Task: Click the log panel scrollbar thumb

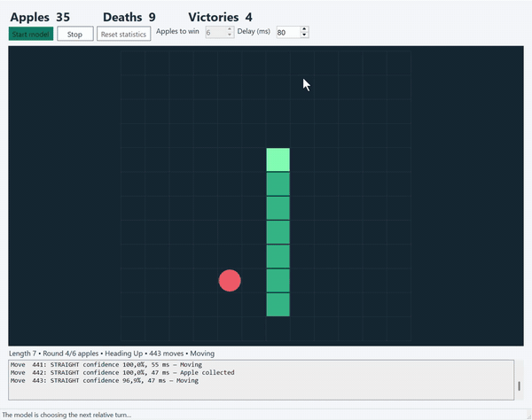Action: (x=519, y=385)
